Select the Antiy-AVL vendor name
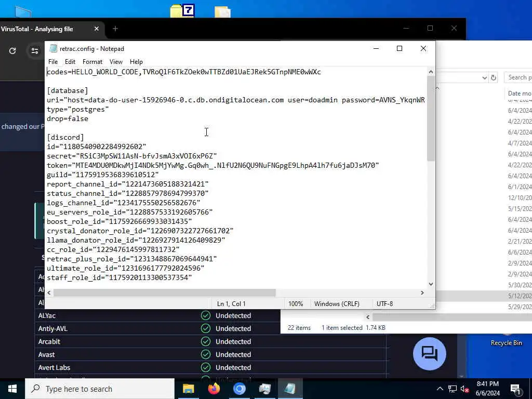The image size is (532, 399). [53, 328]
